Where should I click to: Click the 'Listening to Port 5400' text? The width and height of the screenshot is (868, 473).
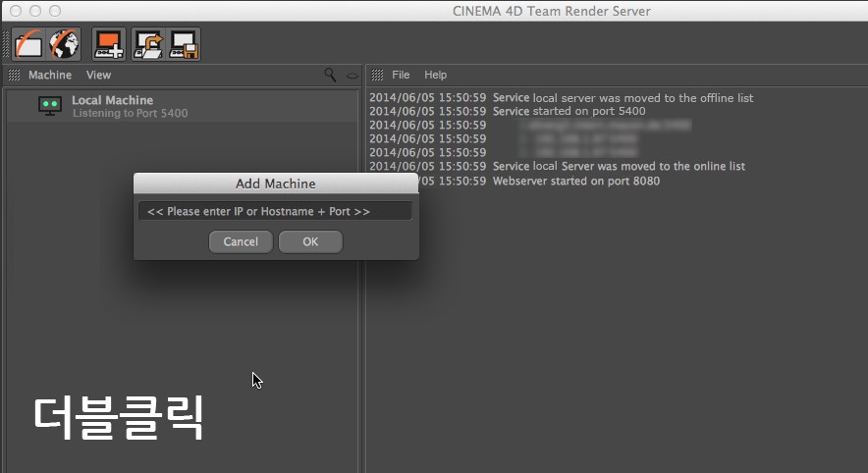coord(130,113)
